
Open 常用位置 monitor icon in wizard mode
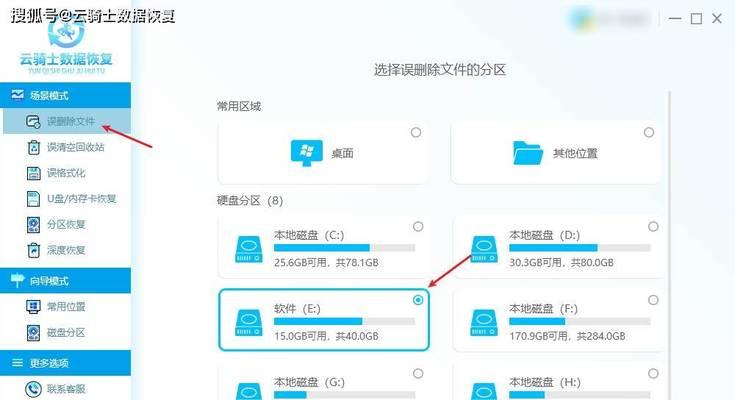(x=33, y=307)
